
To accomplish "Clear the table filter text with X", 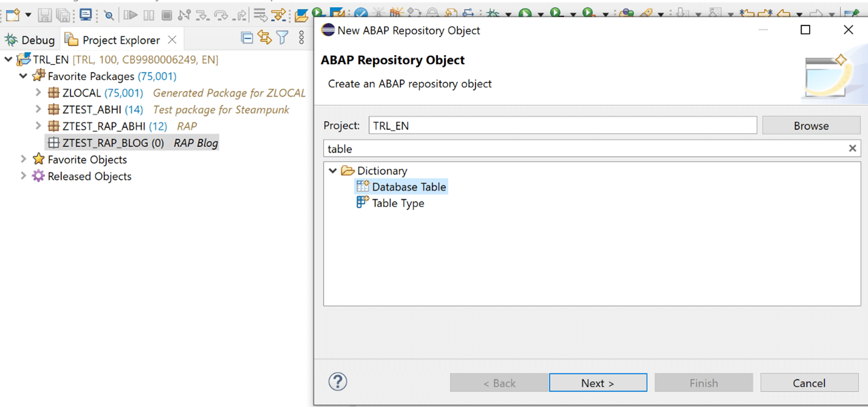I will pos(852,148).
